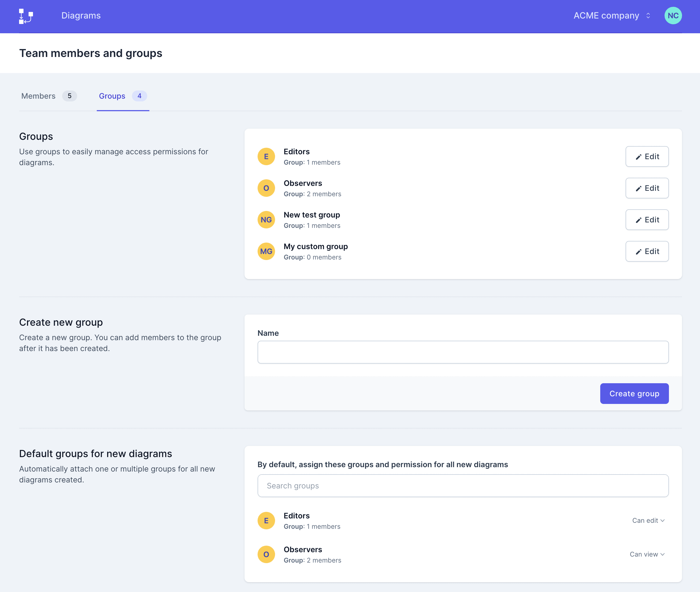
Task: Click the Editors group name in Groups list
Action: 297,152
